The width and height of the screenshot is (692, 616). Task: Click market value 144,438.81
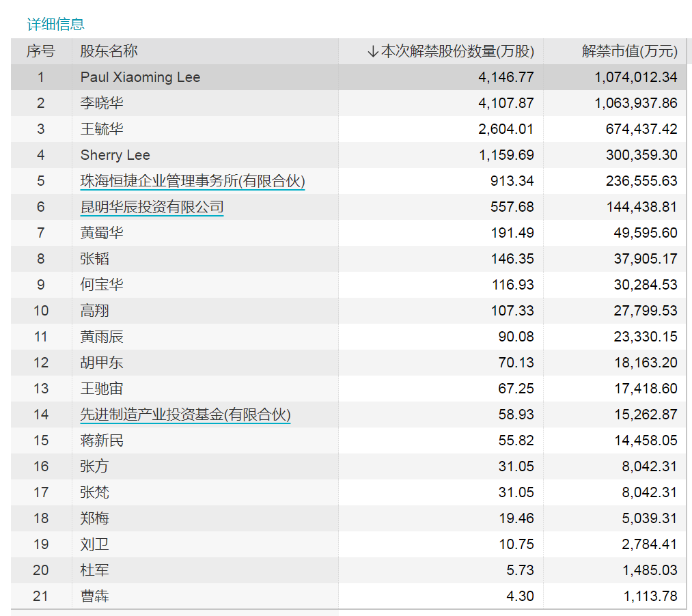[642, 207]
